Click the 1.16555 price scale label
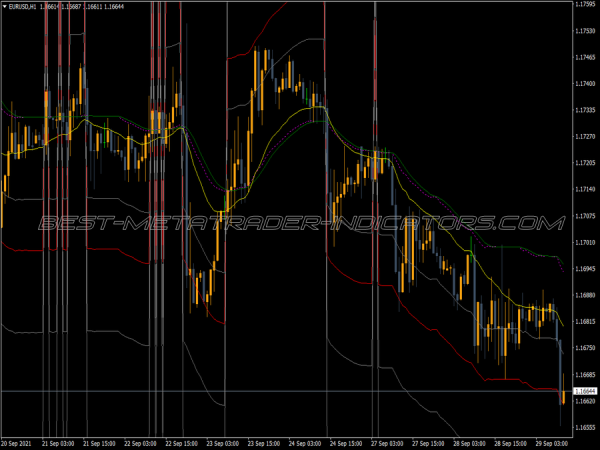This screenshot has width=600, height=450. click(x=585, y=427)
